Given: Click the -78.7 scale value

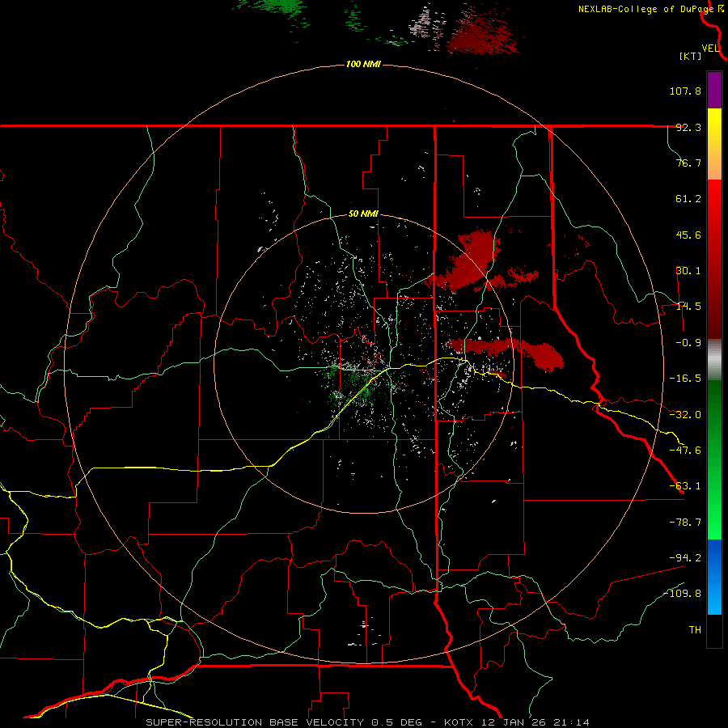Looking at the screenshot, I should point(685,523).
